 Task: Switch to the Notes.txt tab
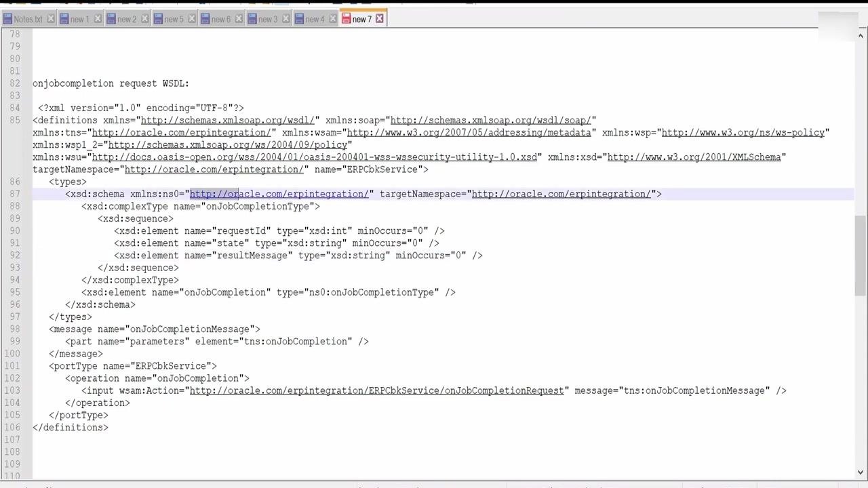(x=28, y=19)
